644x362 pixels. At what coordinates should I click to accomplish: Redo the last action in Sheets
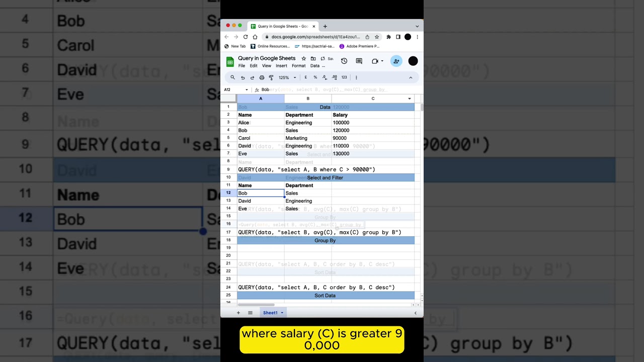(x=252, y=77)
